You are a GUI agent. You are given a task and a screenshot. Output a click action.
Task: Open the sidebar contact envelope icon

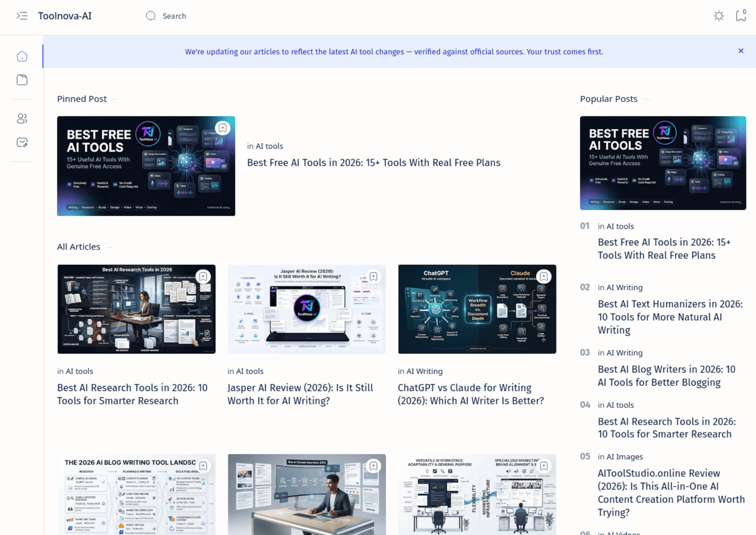coord(22,143)
